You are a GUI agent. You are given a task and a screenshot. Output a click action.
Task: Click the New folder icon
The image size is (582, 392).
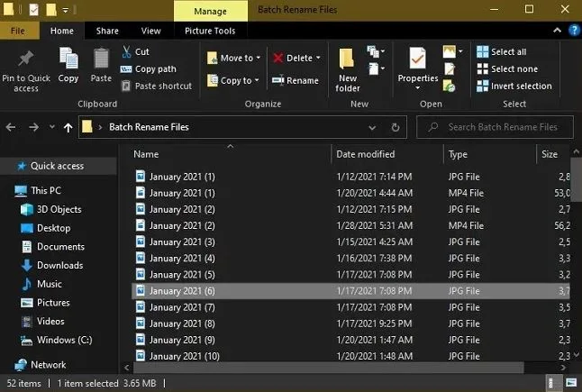point(347,59)
